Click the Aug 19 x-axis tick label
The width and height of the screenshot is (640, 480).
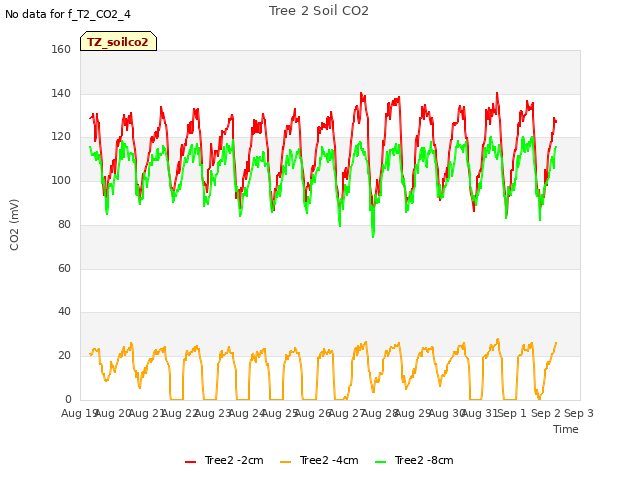(x=78, y=413)
